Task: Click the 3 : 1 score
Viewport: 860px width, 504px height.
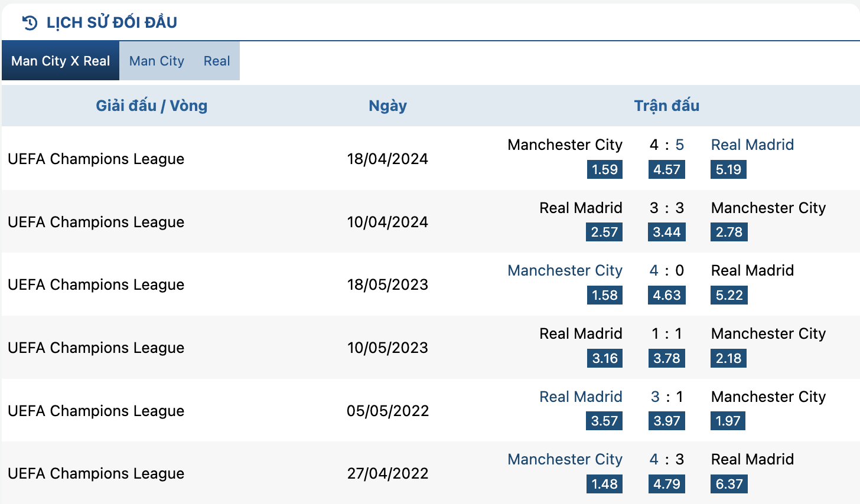Action: click(667, 397)
